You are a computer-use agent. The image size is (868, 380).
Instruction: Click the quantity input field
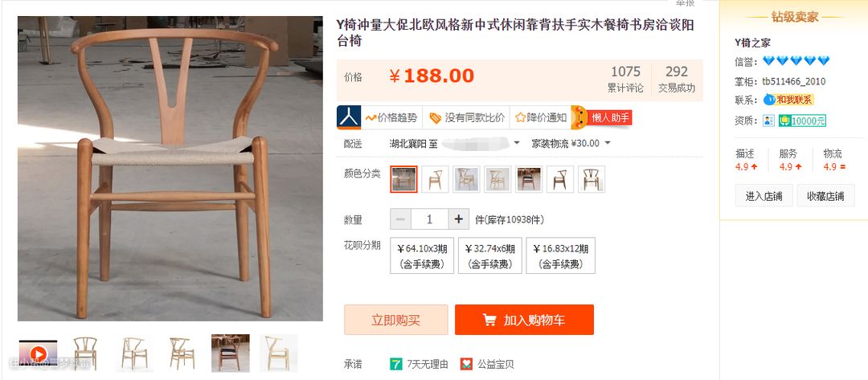[429, 219]
